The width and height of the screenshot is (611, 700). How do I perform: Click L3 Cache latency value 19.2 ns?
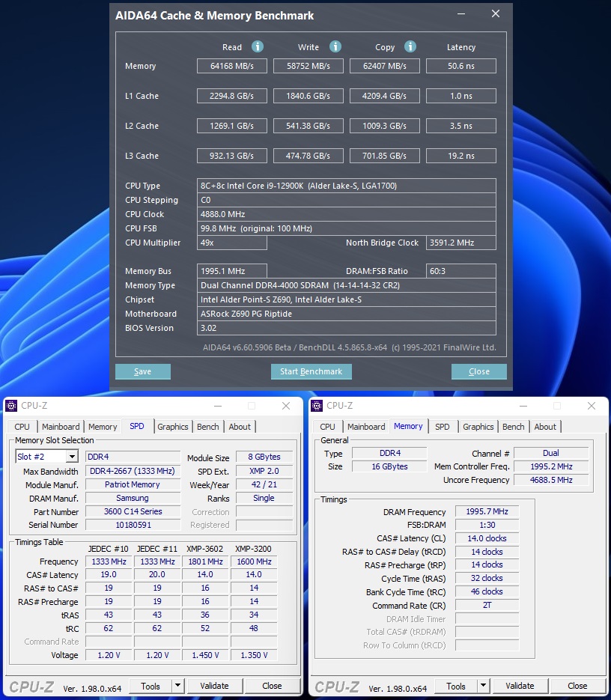(461, 156)
